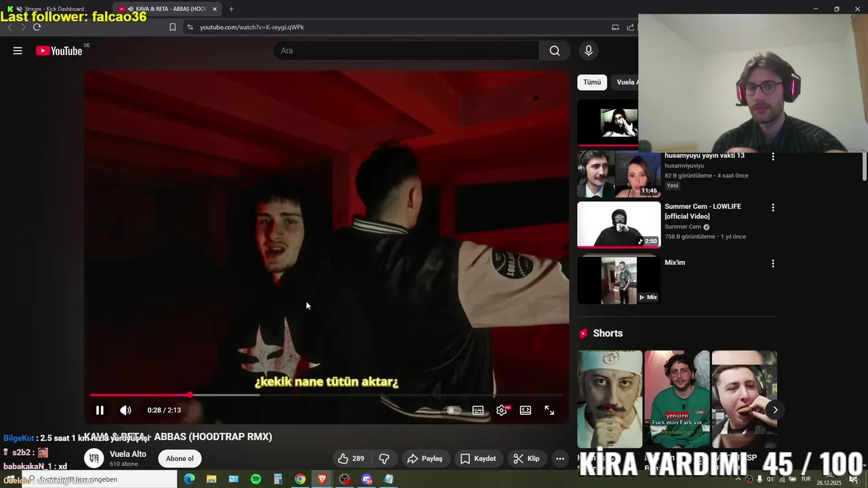
Task: Click the red progress scrubber handle
Action: [x=190, y=395]
